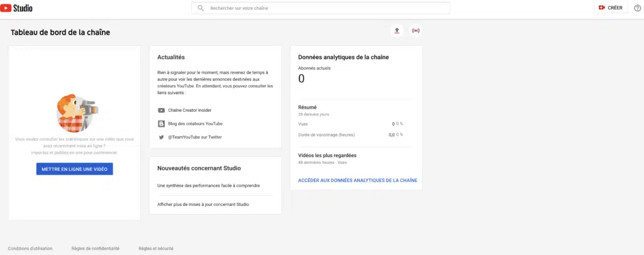This screenshot has width=644, height=255.
Task: Open @TeamYouTube sur Twitter link
Action: [195, 137]
